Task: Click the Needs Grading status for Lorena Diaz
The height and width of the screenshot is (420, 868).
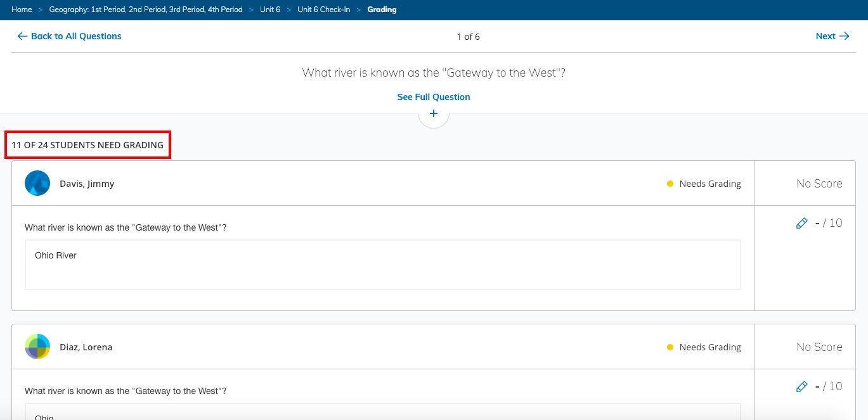Action: pyautogui.click(x=709, y=347)
